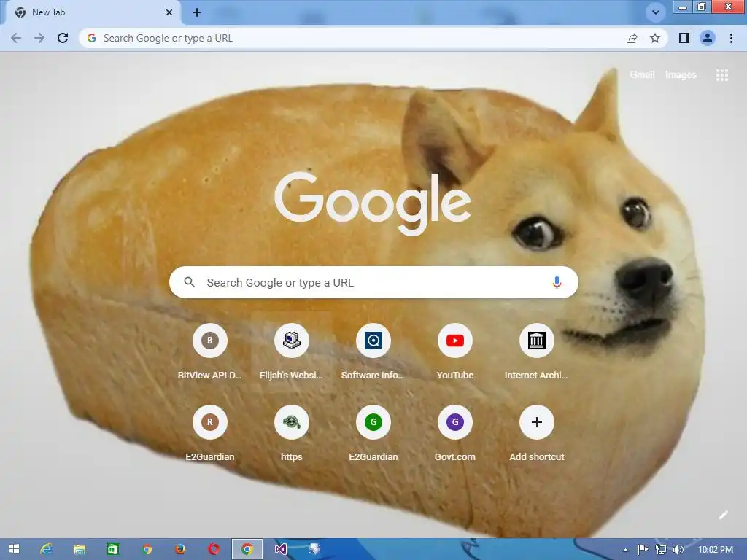Open the Images link
Viewport: 747px width, 560px height.
[681, 75]
